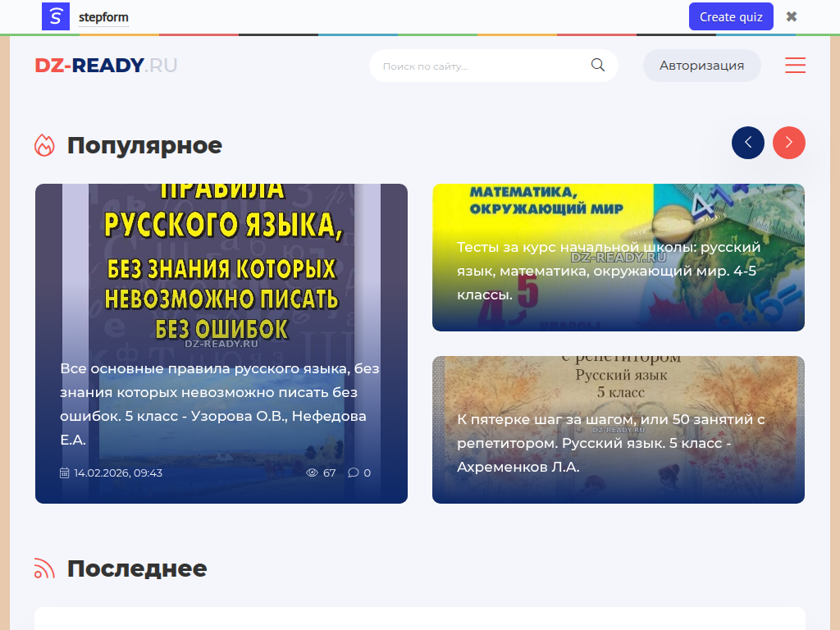Screen dimensions: 840x630
Task: Click the RSS icon beside Последнее heading
Action: 45,567
